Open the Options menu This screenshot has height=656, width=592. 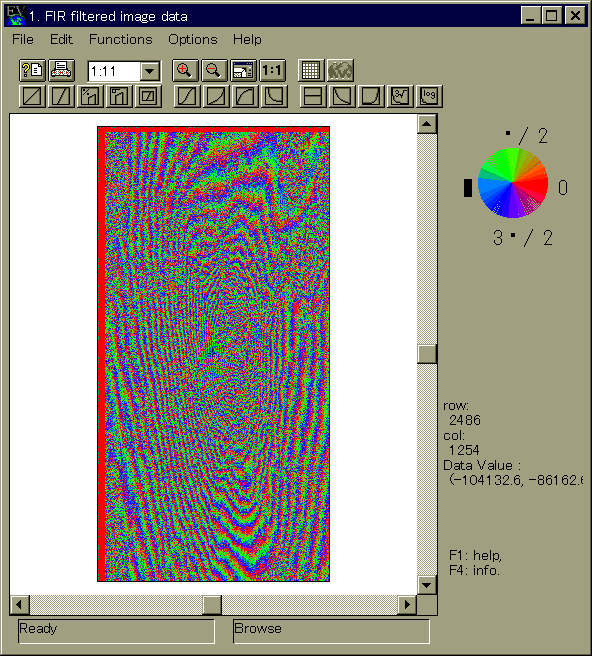click(x=192, y=39)
